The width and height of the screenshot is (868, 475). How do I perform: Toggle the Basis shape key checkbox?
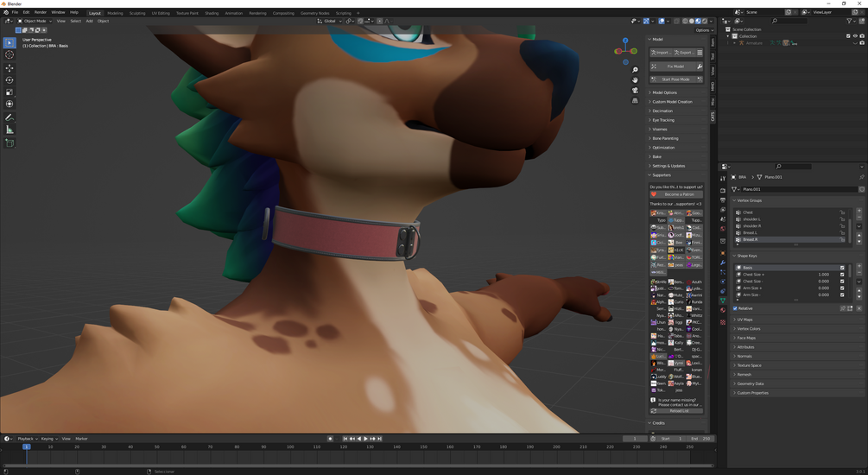(843, 268)
